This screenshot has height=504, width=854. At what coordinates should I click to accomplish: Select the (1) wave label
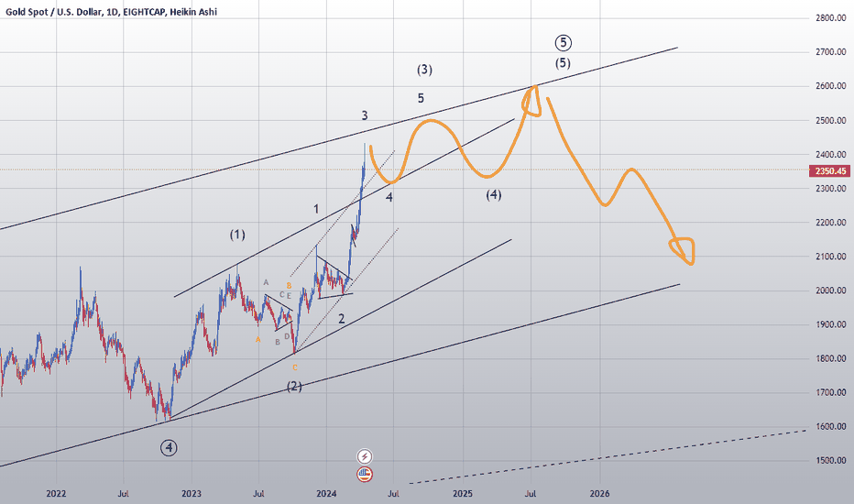pyautogui.click(x=237, y=235)
